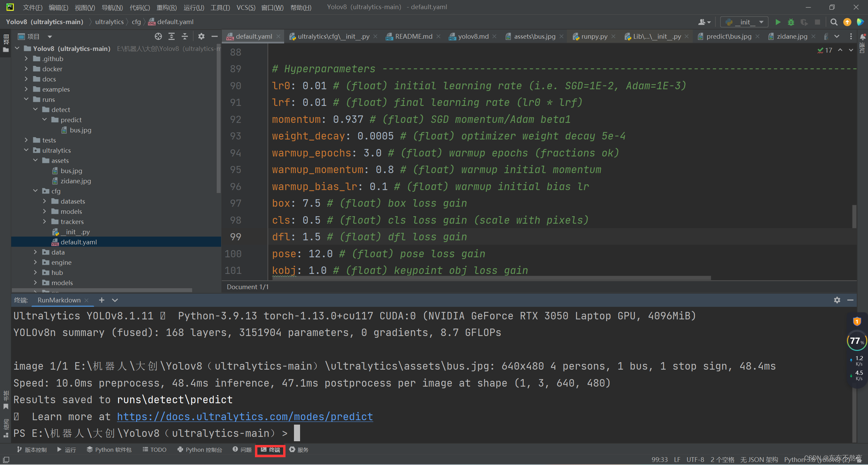The image size is (868, 465).
Task: Collapse the cfg folder
Action: coord(35,191)
